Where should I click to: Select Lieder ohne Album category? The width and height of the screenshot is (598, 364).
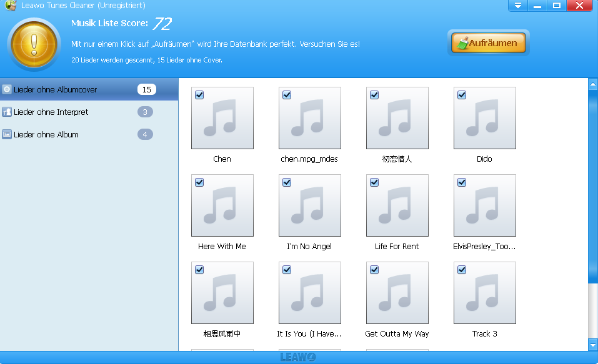(x=89, y=134)
